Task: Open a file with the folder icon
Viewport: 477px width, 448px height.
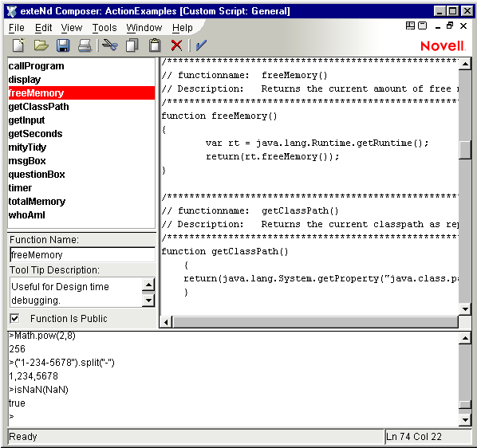Action: pos(41,45)
